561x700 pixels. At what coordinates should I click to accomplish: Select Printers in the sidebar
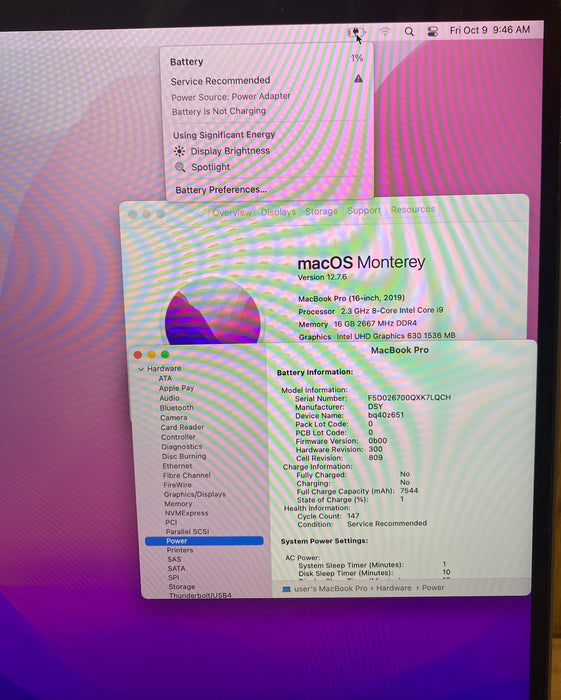(180, 550)
